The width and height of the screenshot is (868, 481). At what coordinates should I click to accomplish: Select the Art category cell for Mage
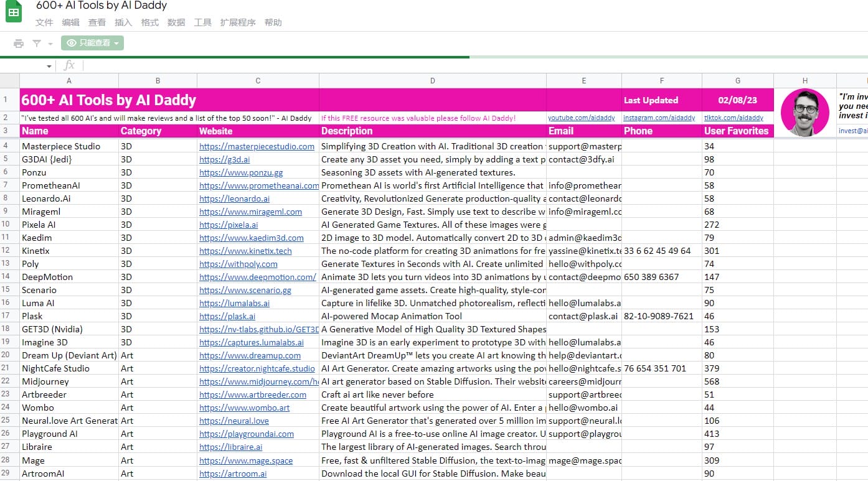[158, 460]
